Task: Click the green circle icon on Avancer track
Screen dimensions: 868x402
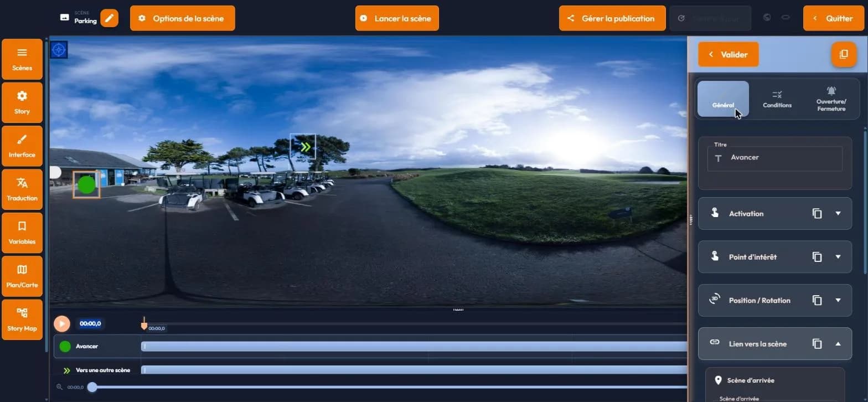Action: (65, 347)
